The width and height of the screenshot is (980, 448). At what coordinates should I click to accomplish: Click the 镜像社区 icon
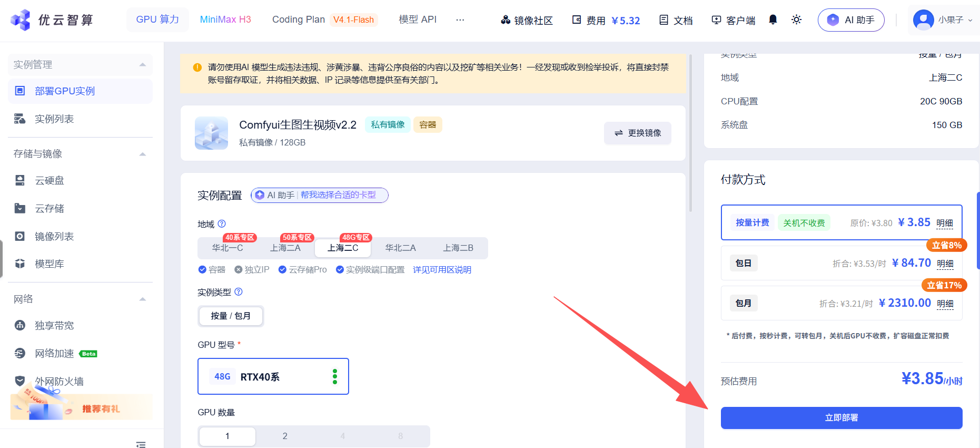506,20
